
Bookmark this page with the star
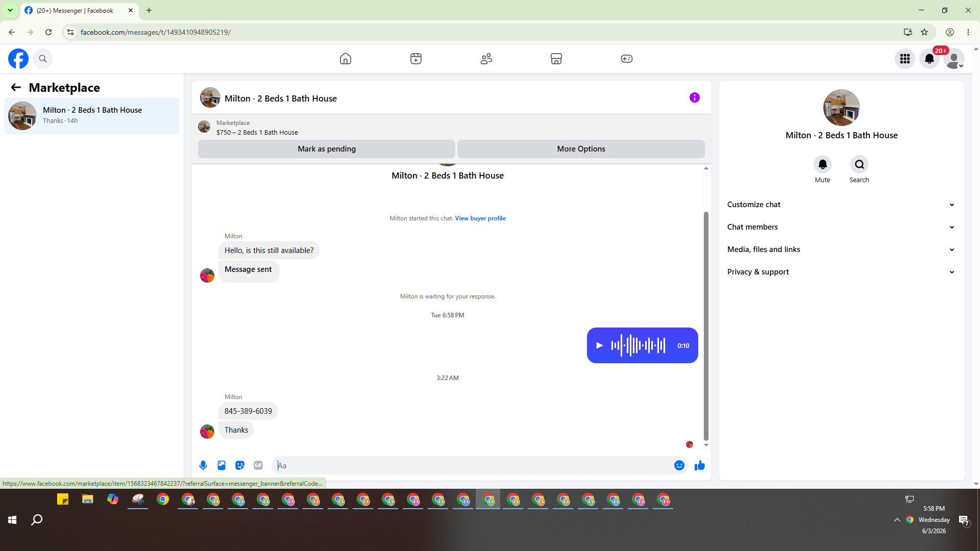[x=924, y=32]
